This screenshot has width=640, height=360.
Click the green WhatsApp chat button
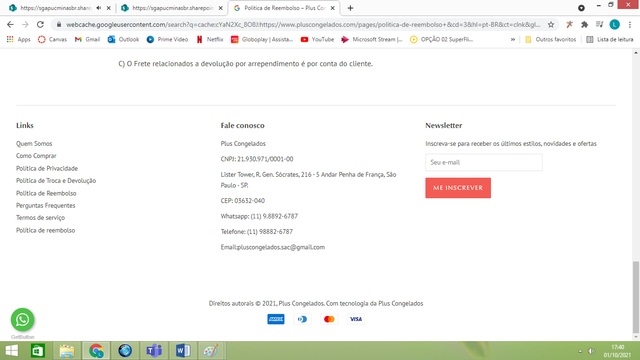click(22, 320)
